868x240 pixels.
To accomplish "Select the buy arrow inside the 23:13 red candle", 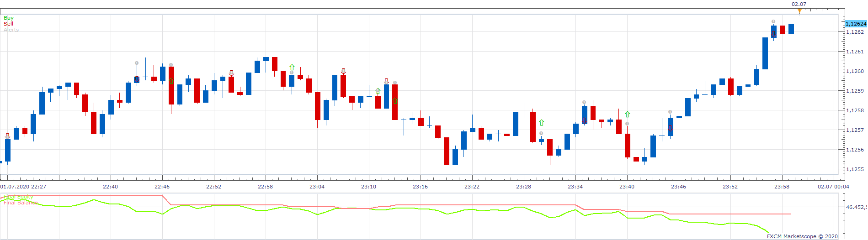I will pos(395,100).
